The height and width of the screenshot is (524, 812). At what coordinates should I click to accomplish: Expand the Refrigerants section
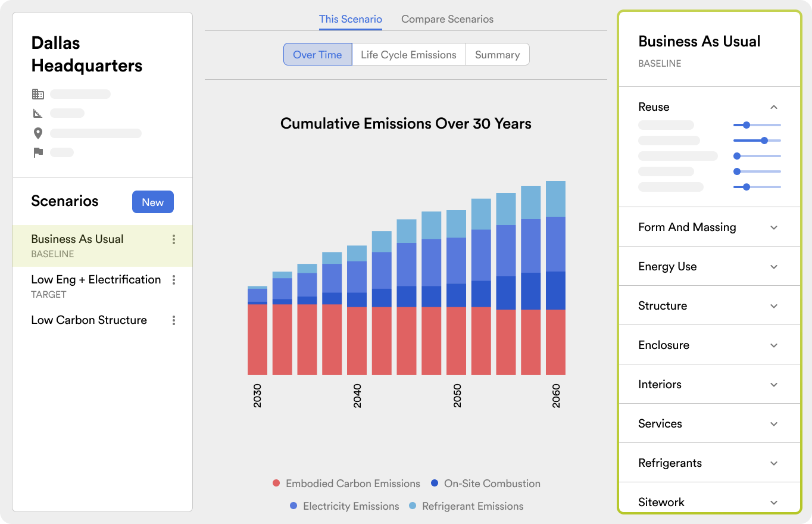tap(774, 463)
